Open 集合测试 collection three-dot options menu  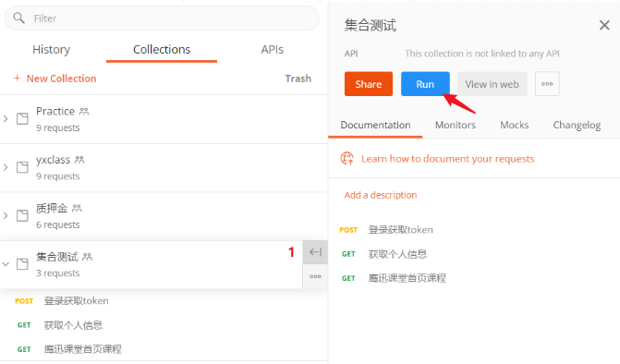(x=315, y=276)
